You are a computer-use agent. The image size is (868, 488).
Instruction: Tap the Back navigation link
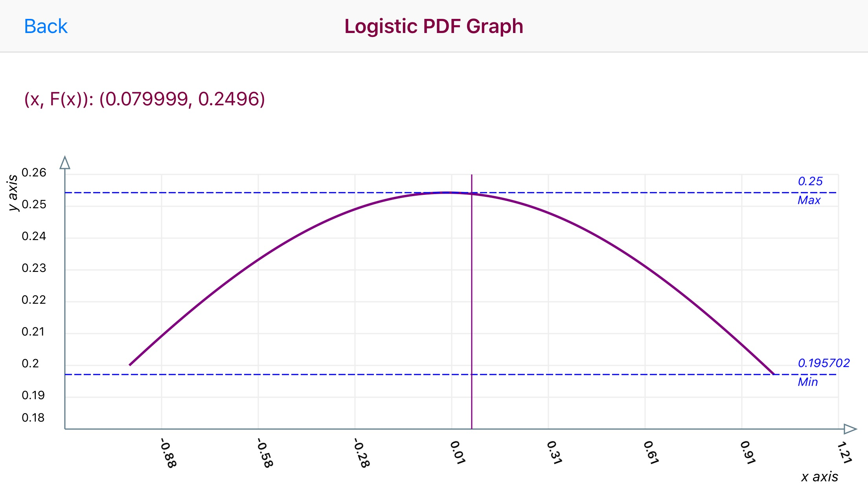(46, 26)
